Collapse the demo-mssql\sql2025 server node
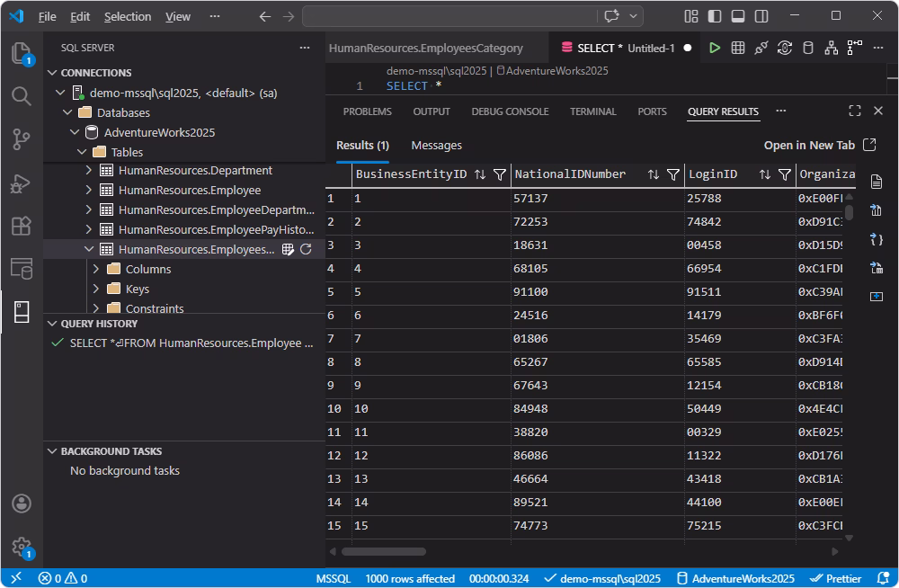899x588 pixels. (60, 93)
